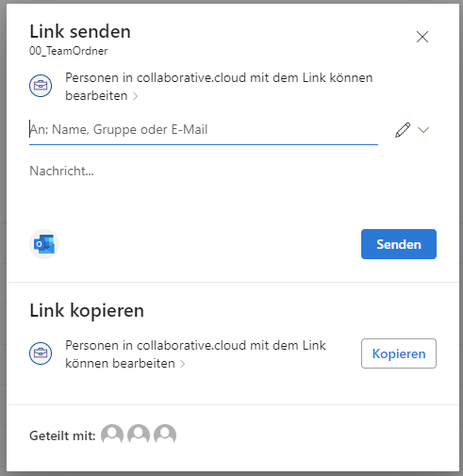The image size is (463, 476).
Task: Expand the chevron after 'bearbeiten' in Link senden
Action: (x=136, y=96)
